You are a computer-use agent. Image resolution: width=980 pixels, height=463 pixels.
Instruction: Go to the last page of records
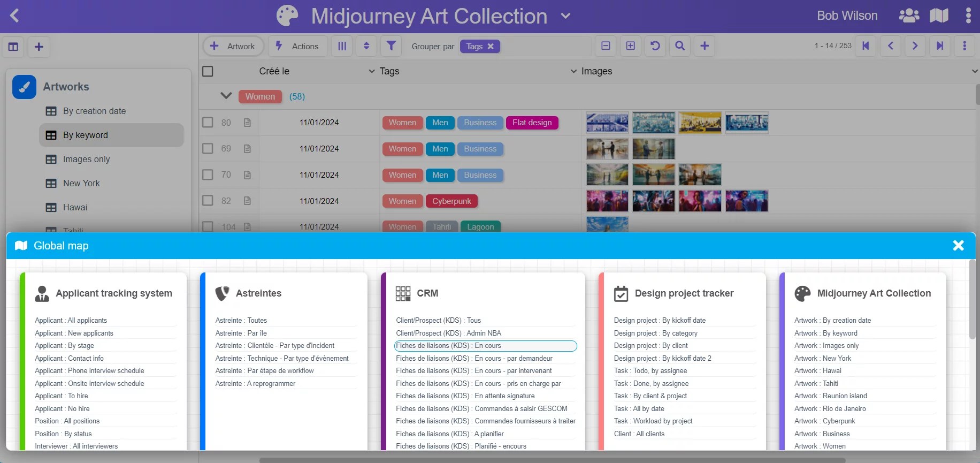[x=940, y=46]
